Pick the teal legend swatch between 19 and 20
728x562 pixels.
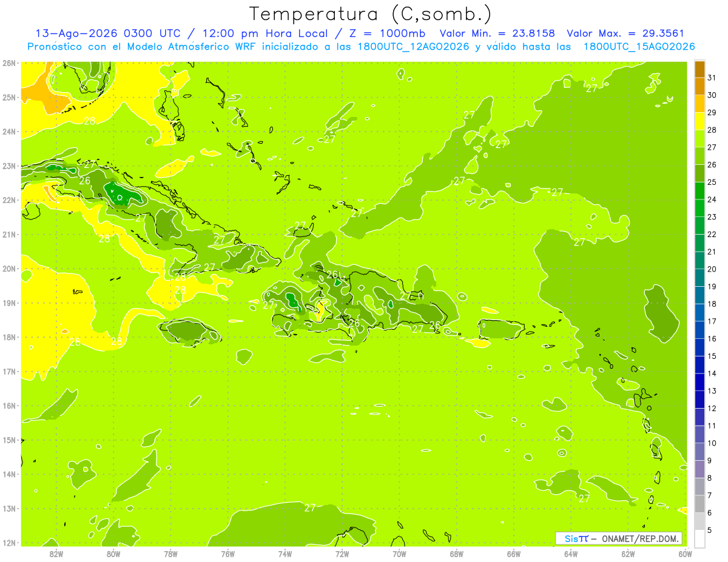[x=699, y=278]
